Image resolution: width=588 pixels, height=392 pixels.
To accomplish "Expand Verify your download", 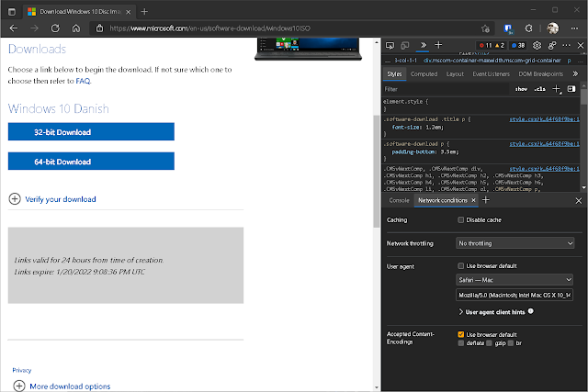I will pos(52,199).
